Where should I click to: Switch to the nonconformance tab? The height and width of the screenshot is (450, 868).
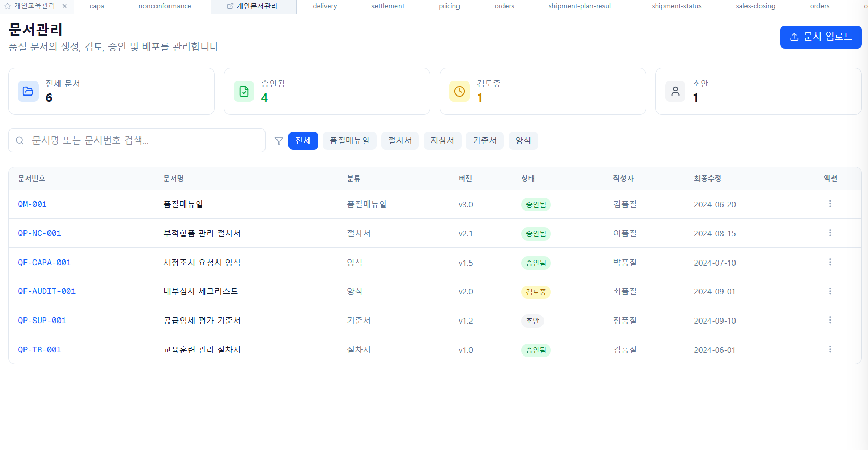pos(165,6)
